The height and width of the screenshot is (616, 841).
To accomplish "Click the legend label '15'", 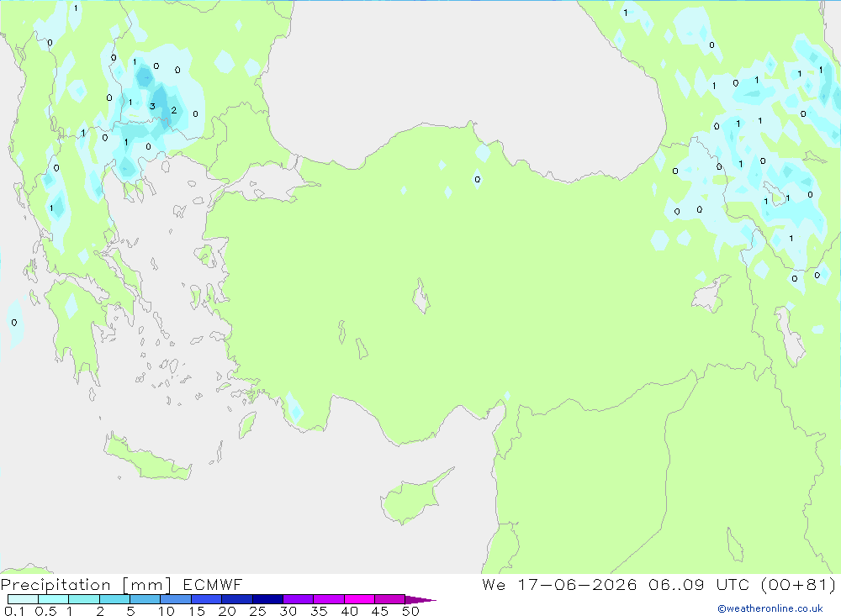I will pyautogui.click(x=197, y=611).
